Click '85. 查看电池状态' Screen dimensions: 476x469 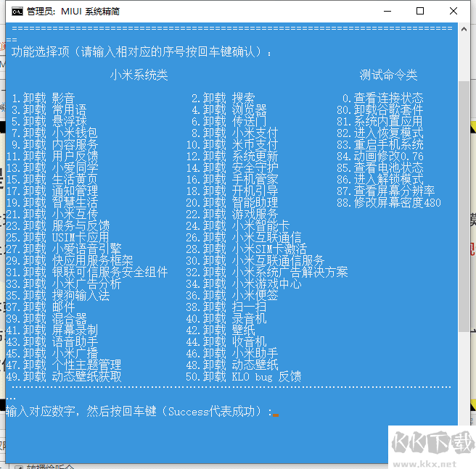pyautogui.click(x=379, y=167)
